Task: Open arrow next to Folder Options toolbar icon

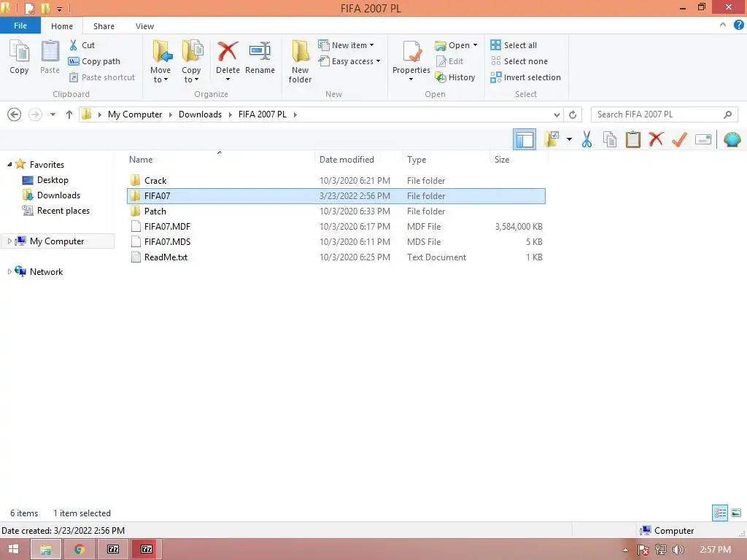Action: (569, 139)
